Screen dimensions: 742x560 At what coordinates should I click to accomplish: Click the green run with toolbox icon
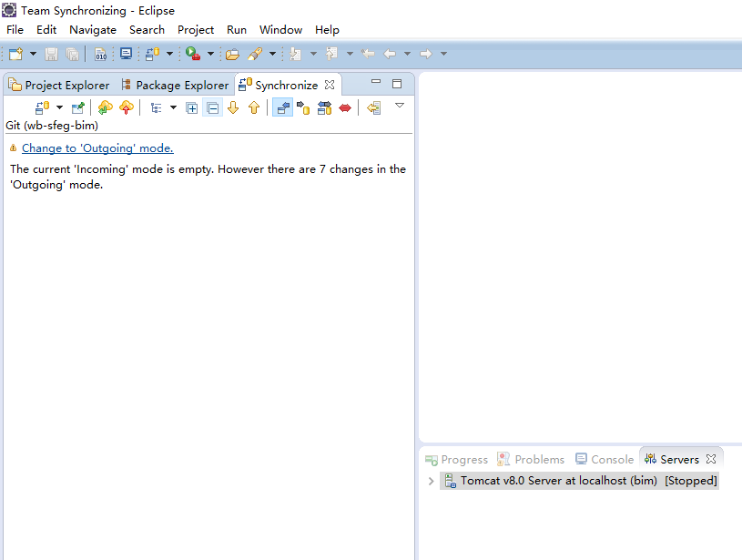tap(193, 54)
